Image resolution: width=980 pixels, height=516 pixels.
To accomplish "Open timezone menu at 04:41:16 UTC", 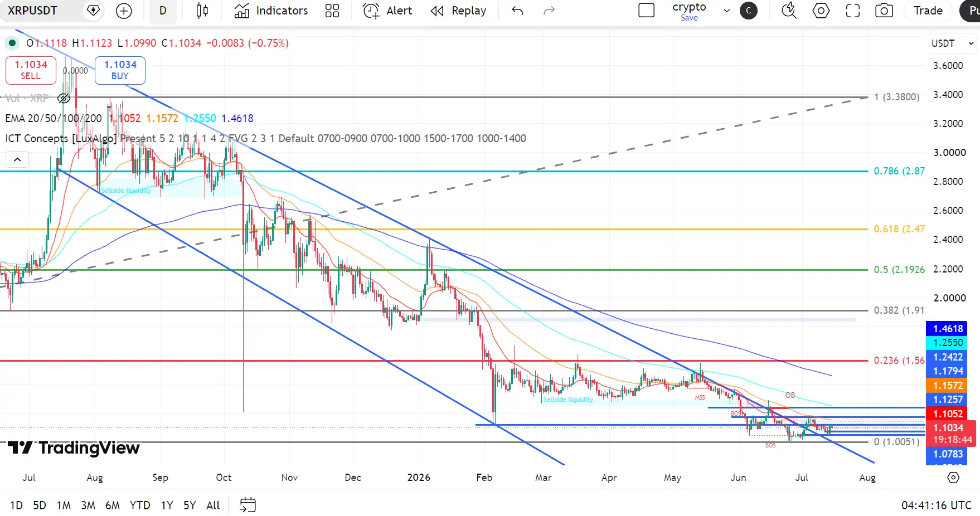I will (x=937, y=505).
